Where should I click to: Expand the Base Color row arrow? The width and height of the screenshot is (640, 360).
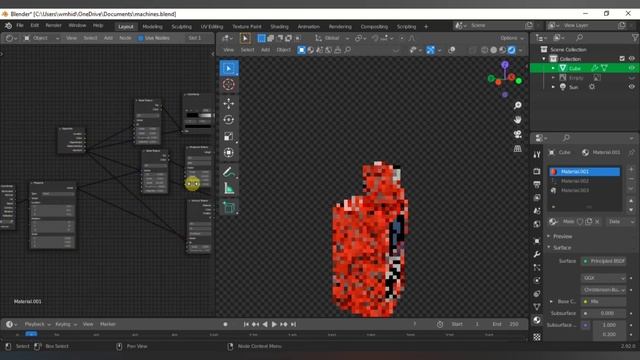[x=551, y=302]
